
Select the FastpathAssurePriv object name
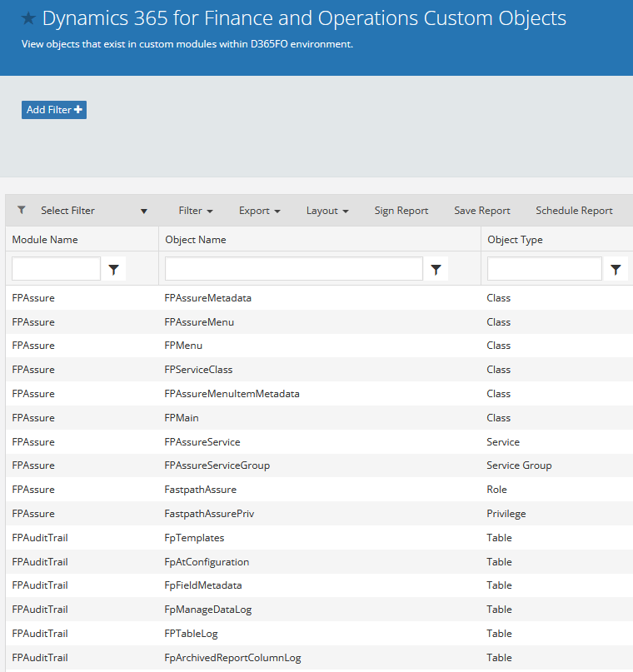[x=209, y=514]
